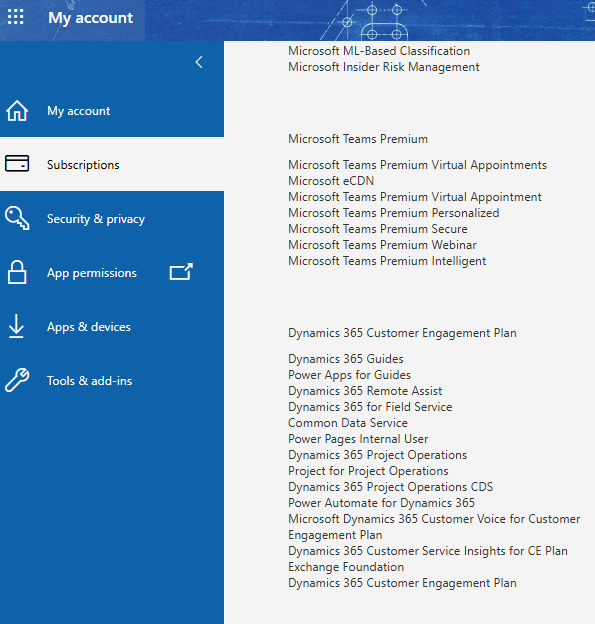Click the wrench Tools & add-ins icon
The height and width of the screenshot is (624, 595).
(x=17, y=380)
